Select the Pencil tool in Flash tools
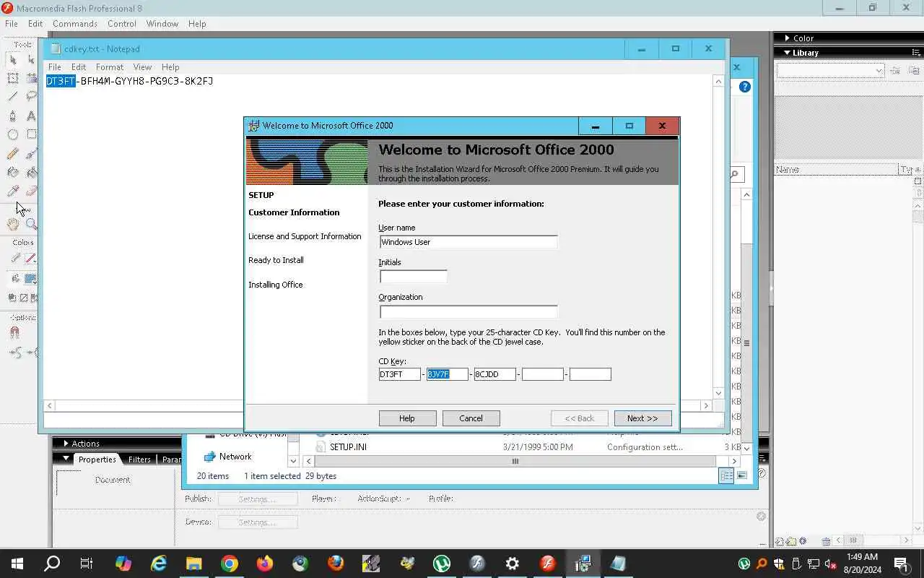This screenshot has width=924, height=578. click(13, 153)
